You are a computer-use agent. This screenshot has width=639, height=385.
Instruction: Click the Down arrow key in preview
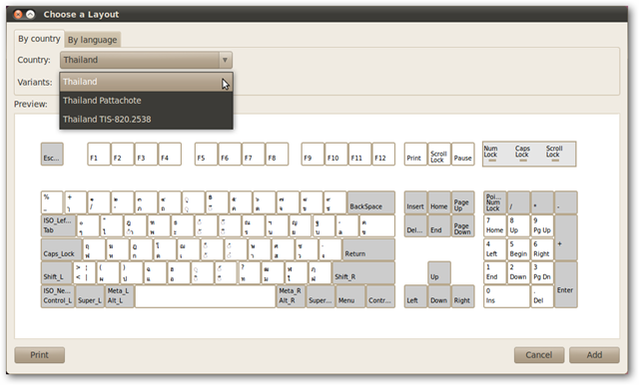click(x=439, y=296)
